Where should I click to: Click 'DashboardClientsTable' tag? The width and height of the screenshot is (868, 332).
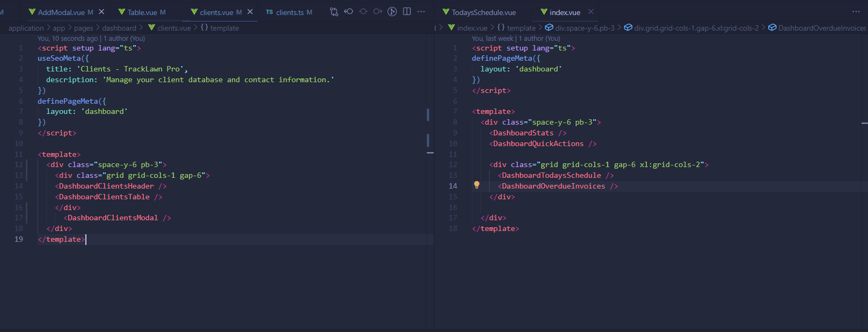[104, 197]
